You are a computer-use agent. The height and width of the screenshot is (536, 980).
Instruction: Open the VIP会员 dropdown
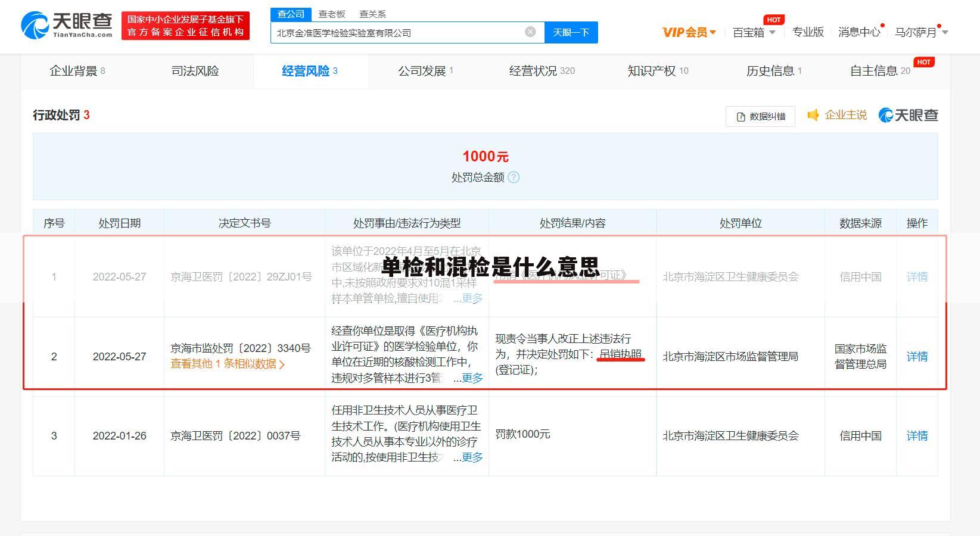[x=689, y=32]
